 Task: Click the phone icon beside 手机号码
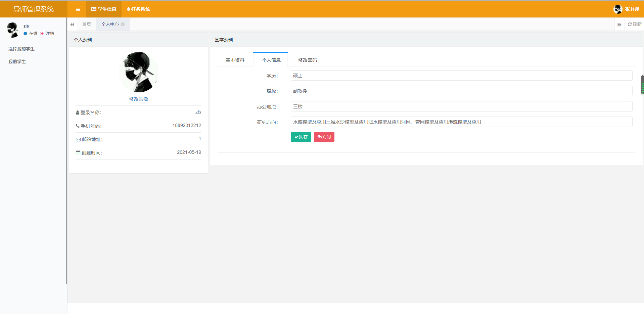[78, 126]
